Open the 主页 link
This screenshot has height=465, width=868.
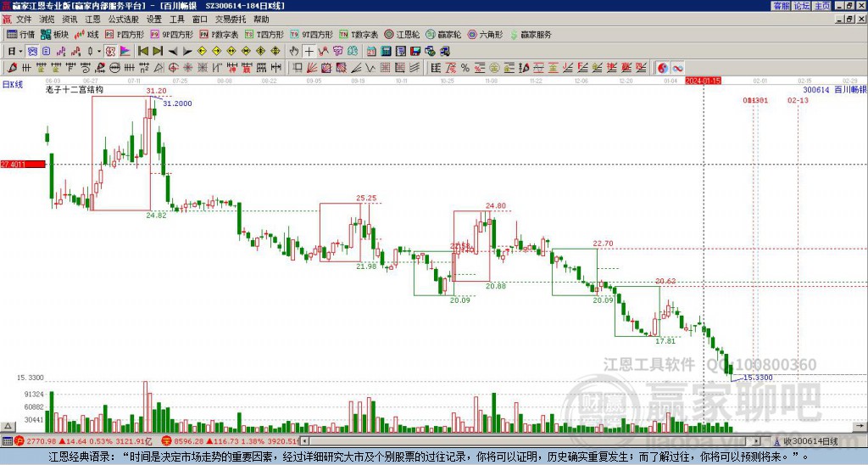point(822,6)
